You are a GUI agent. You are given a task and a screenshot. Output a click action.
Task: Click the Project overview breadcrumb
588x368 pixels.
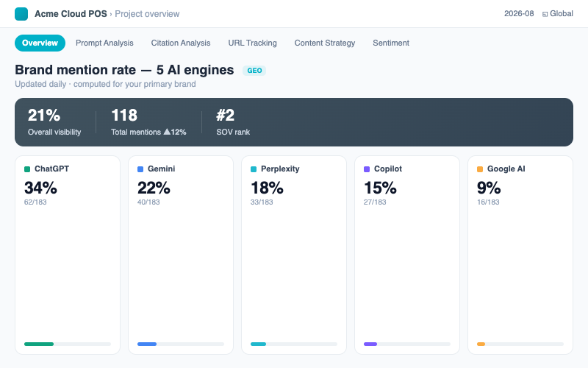coord(147,14)
